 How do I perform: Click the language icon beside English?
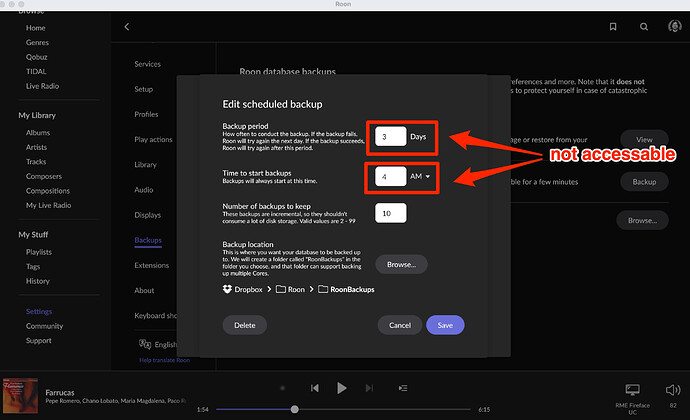145,344
